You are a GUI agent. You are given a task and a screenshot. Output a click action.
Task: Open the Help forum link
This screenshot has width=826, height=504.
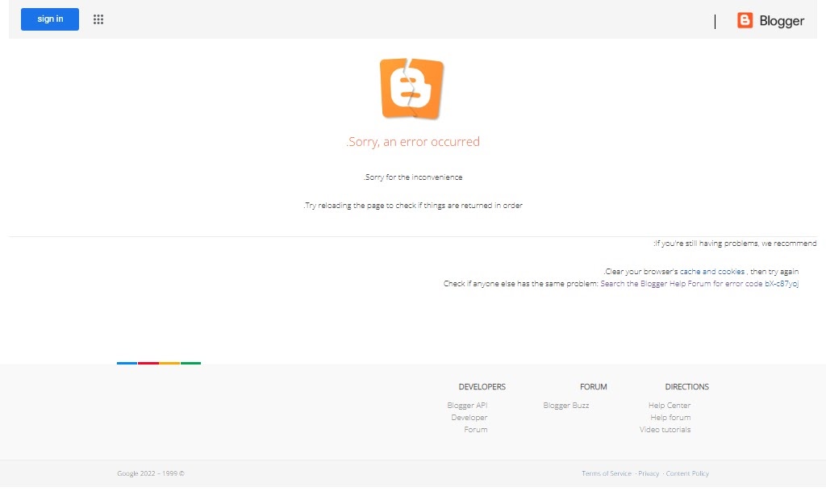[670, 418]
